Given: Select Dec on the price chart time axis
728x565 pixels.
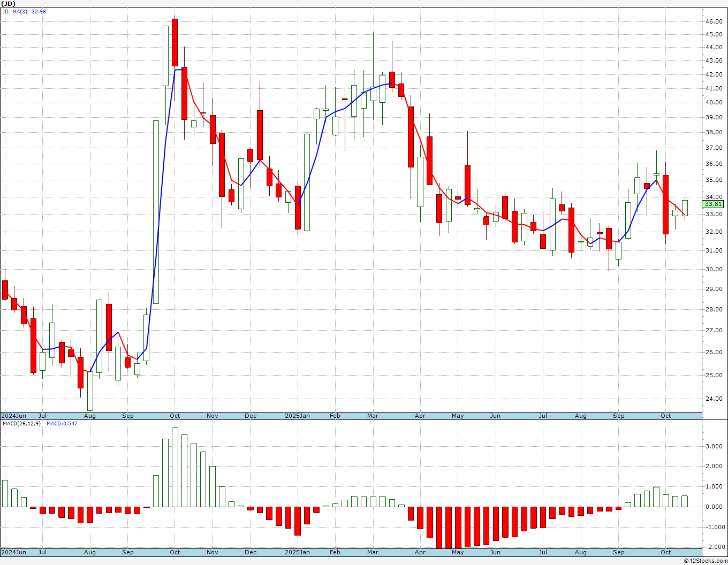Looking at the screenshot, I should [x=251, y=416].
